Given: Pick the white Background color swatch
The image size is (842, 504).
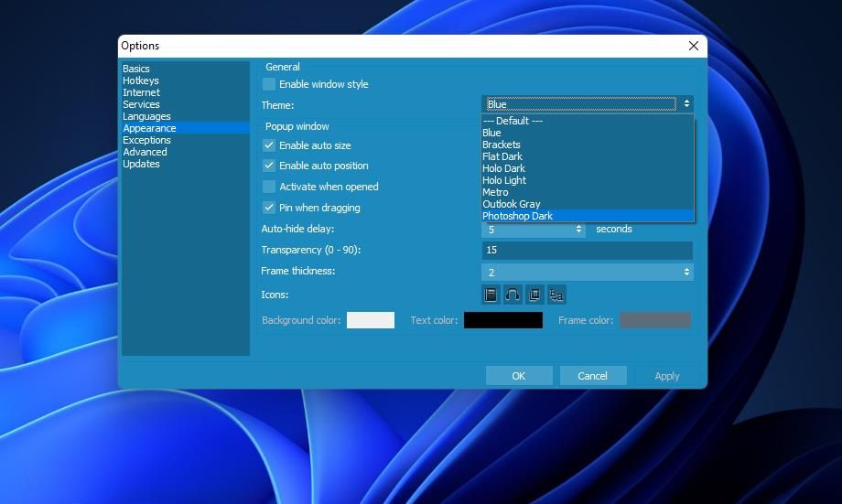Looking at the screenshot, I should (371, 320).
